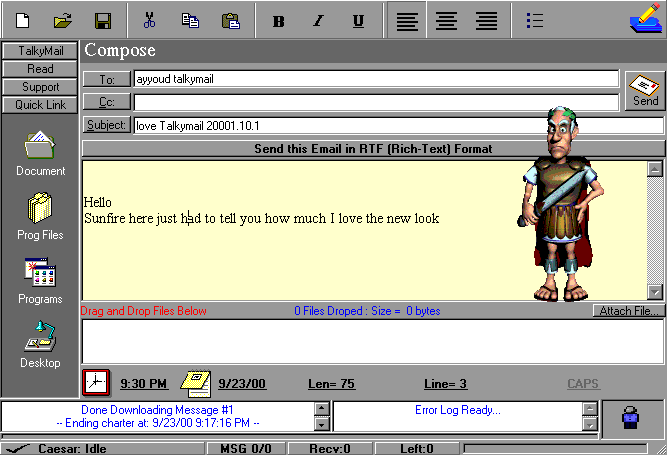Click the dropped files attachment area
This screenshot has height=455, width=667.
pos(373,341)
